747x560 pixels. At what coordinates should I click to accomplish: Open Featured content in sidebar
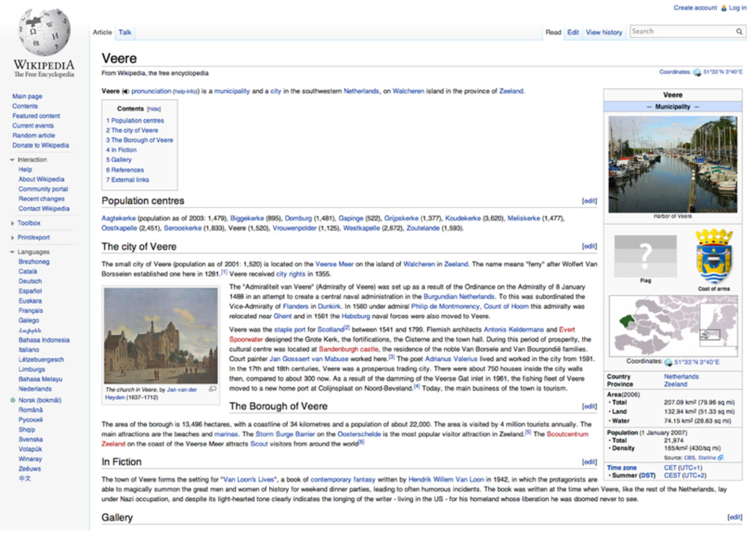36,116
